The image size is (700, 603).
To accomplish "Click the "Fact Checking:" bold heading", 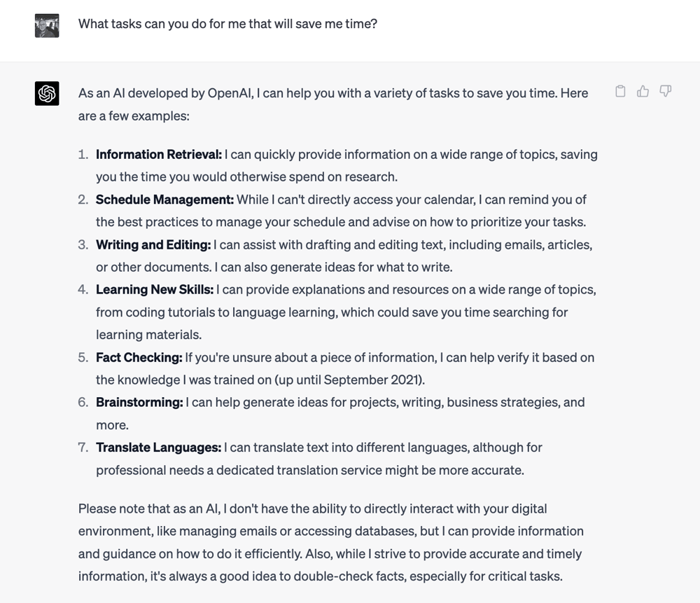I will pyautogui.click(x=139, y=357).
